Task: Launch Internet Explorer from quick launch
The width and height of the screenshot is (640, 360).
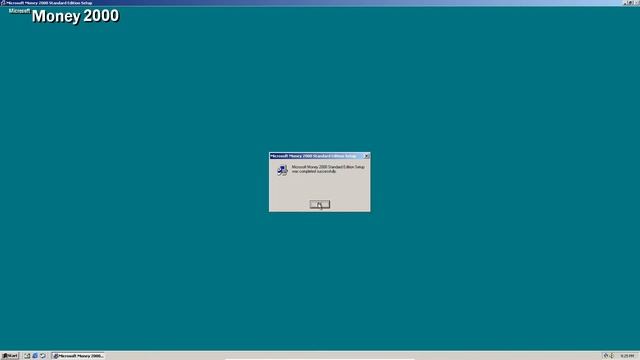Action: point(35,356)
